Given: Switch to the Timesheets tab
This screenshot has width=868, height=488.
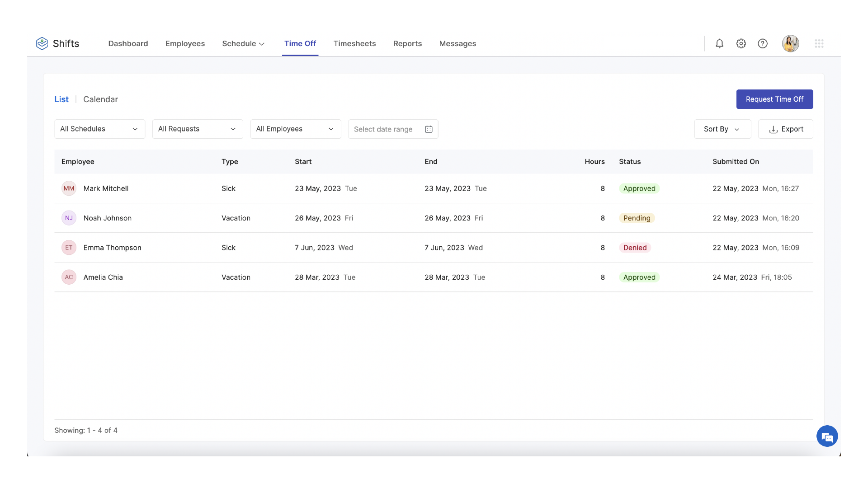Looking at the screenshot, I should [354, 43].
